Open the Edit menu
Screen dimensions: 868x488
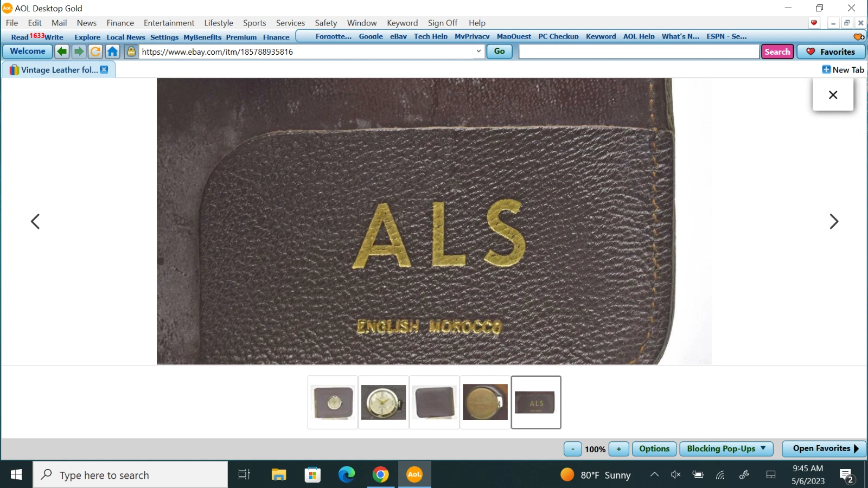(x=35, y=23)
